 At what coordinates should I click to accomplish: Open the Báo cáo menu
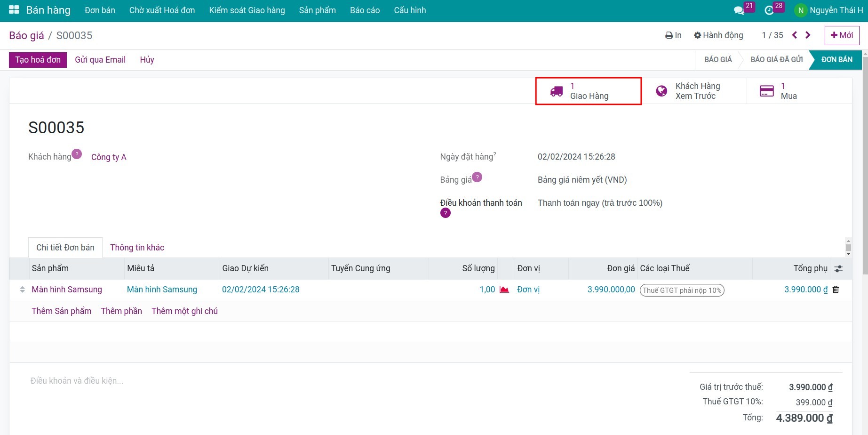tap(365, 10)
